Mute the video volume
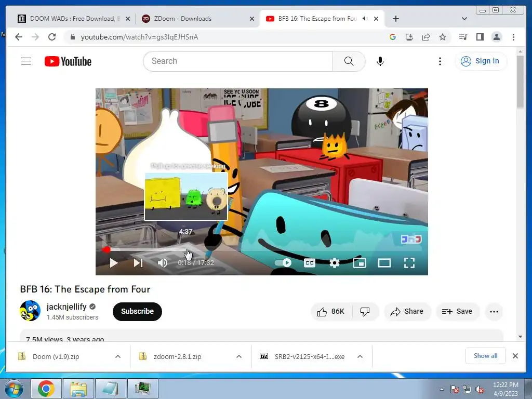Viewport: 532px width, 399px height. click(x=163, y=263)
